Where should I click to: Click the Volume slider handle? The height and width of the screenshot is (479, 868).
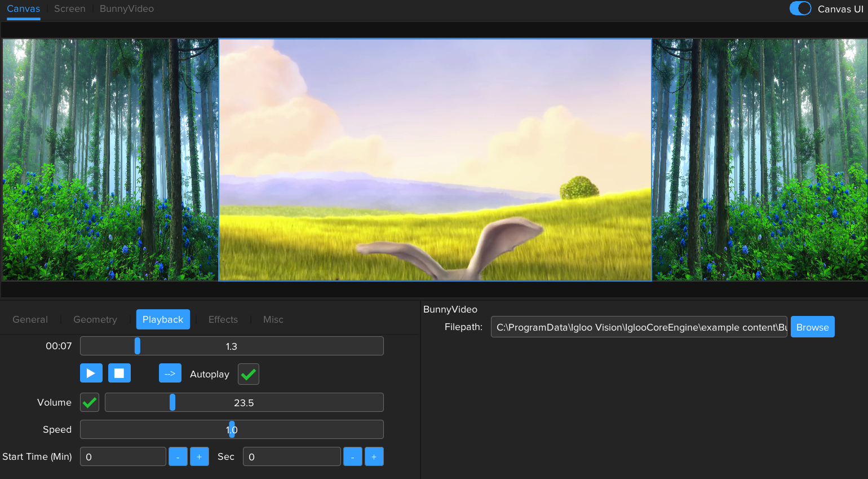(x=172, y=402)
